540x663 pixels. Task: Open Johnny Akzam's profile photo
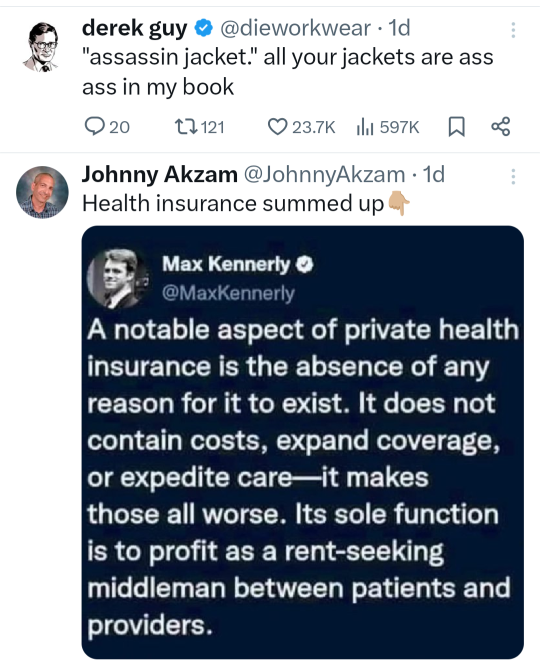(x=42, y=192)
